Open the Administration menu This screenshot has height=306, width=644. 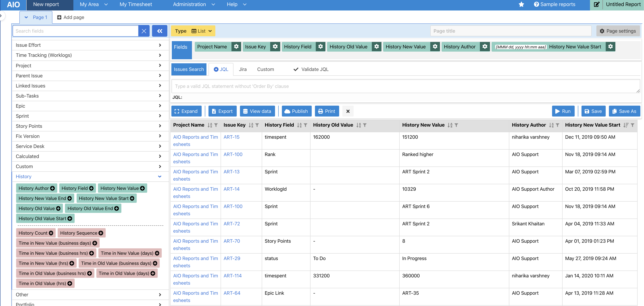[194, 4]
